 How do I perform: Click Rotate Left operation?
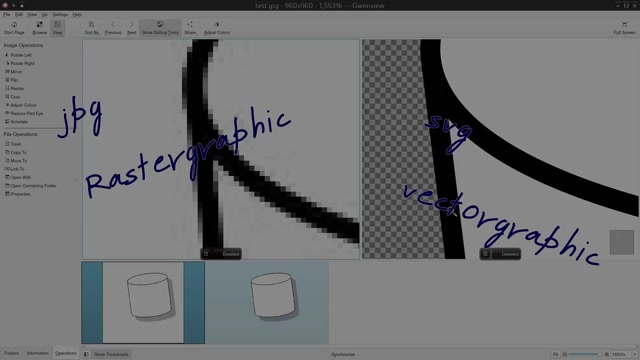tap(18, 55)
